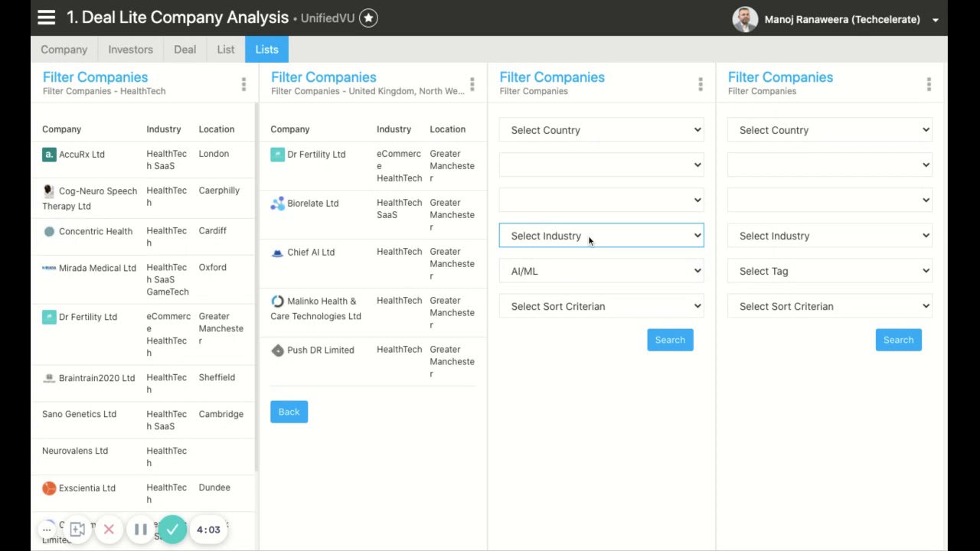
Task: Finish recording with the green checkmark
Action: pyautogui.click(x=173, y=530)
